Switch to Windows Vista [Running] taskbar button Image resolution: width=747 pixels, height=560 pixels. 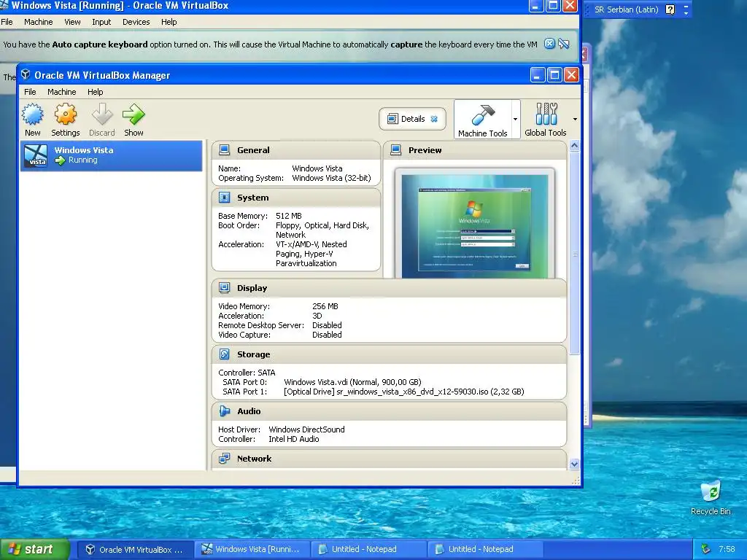click(252, 549)
